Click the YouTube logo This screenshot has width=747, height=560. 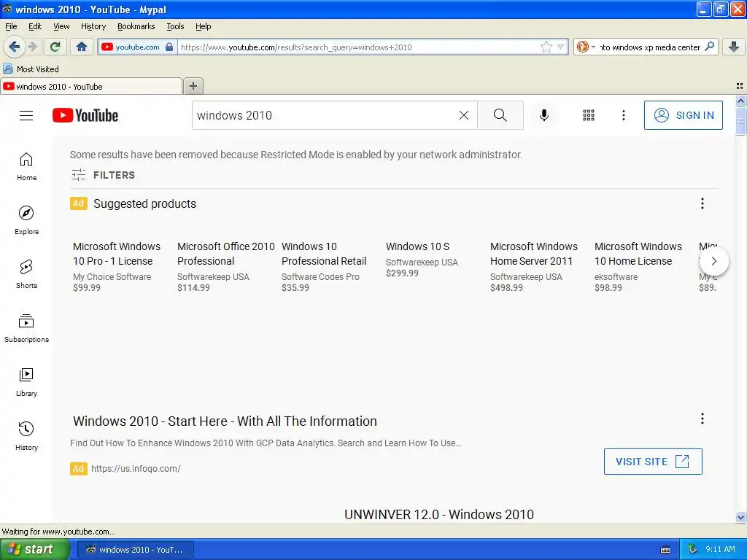85,115
